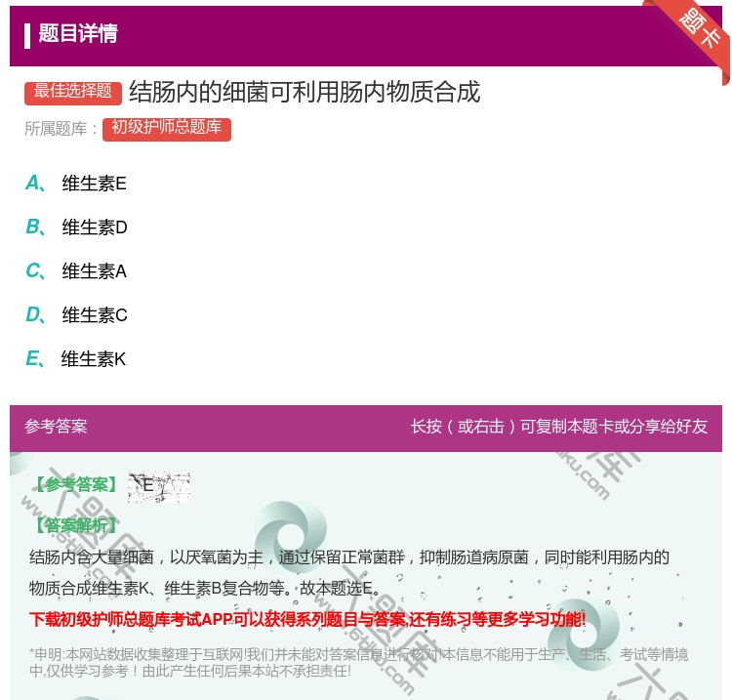Select option B 维生素D
The height and width of the screenshot is (700, 732).
point(76,226)
